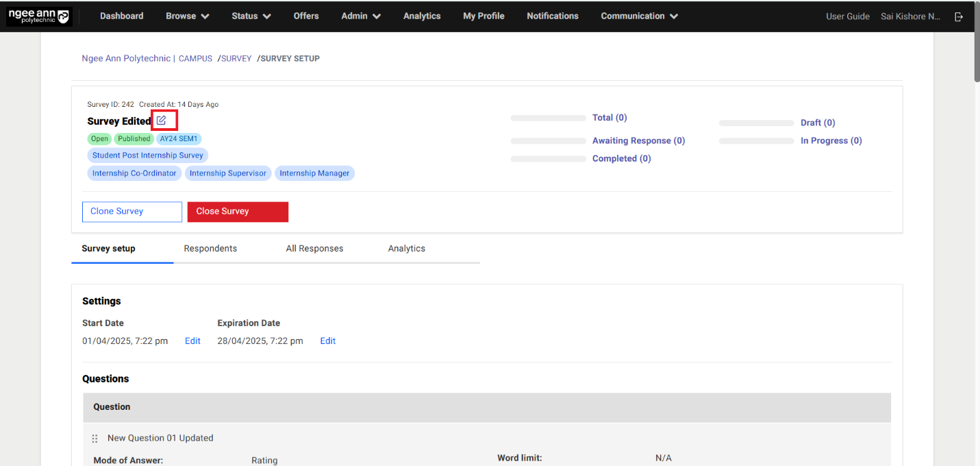Click the logout icon in top right
This screenshot has width=980, height=466.
[x=959, y=16]
